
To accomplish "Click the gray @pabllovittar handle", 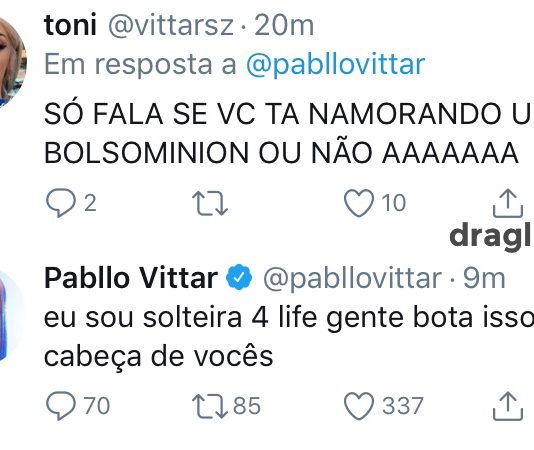I will point(352,279).
